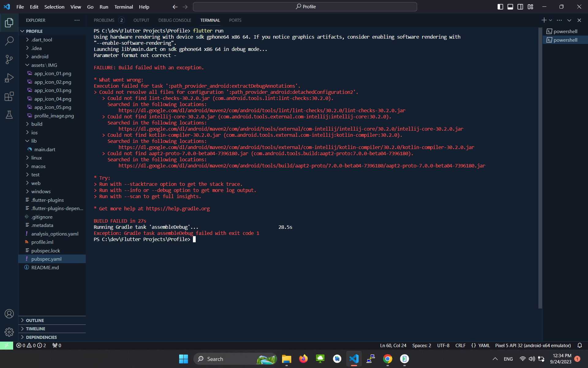
Task: Open the VS Code logo menu
Action: click(7, 7)
